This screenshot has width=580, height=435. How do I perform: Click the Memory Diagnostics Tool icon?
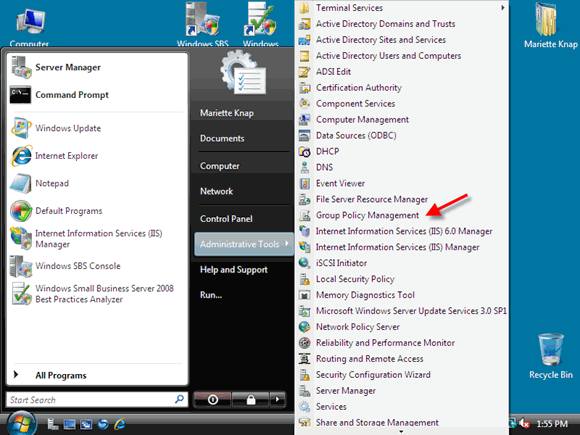point(304,295)
